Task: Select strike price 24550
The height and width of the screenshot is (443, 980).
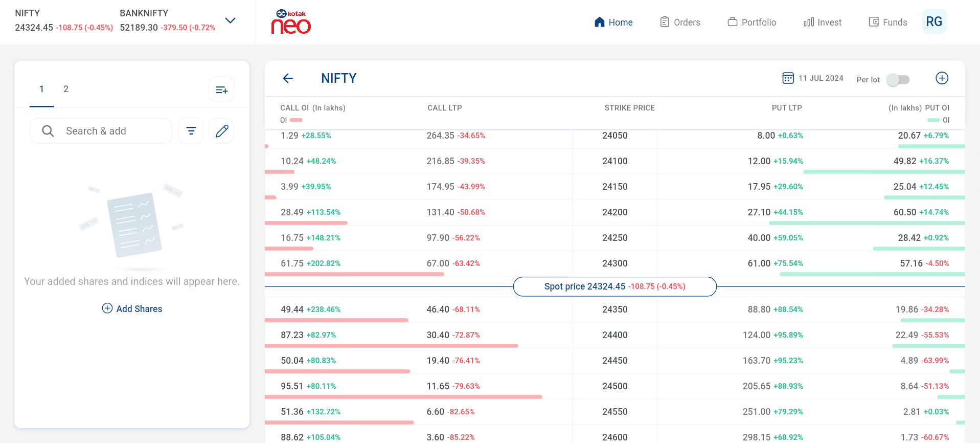Action: click(x=614, y=412)
